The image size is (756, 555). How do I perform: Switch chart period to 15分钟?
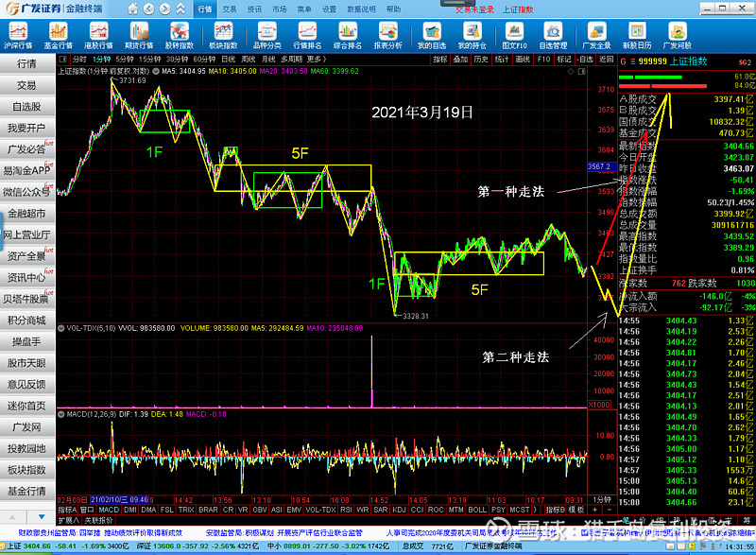[149, 60]
